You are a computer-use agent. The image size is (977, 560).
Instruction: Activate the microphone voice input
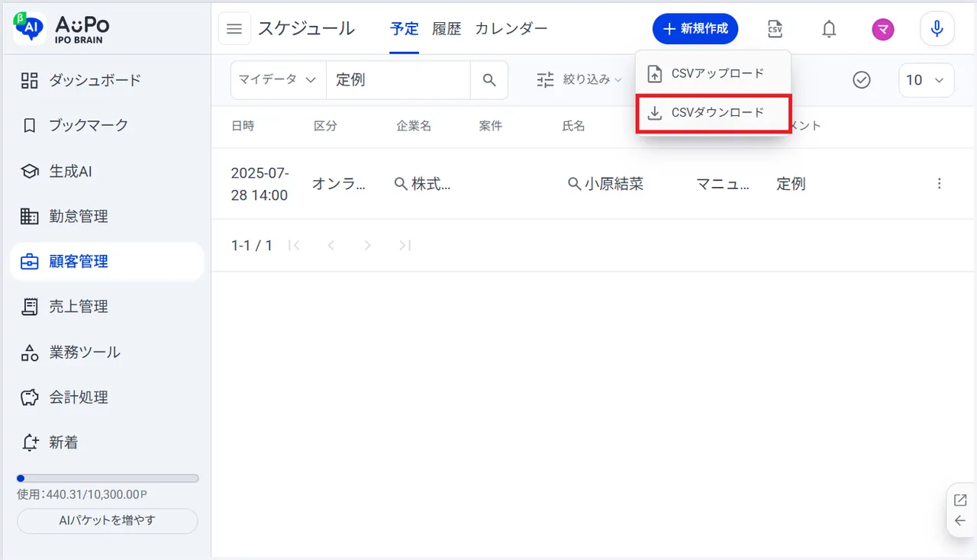(937, 29)
